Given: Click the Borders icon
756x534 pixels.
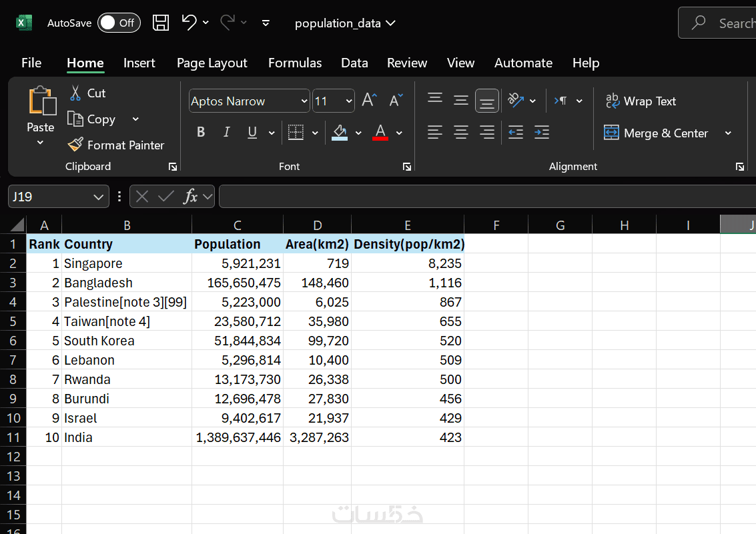Looking at the screenshot, I should 296,133.
